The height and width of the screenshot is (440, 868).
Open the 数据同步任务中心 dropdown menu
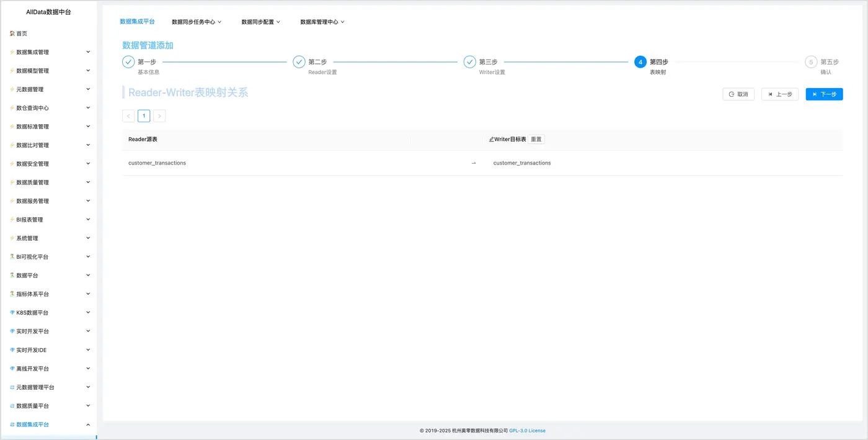197,22
